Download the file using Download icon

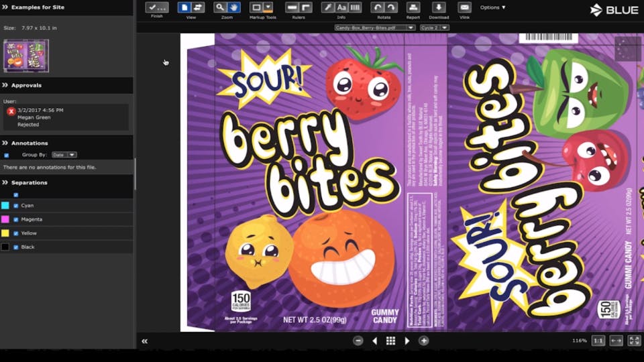[439, 7]
